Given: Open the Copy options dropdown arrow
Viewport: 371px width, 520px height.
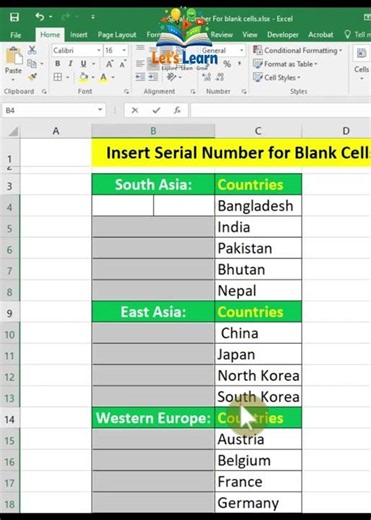Looking at the screenshot, I should (42, 64).
